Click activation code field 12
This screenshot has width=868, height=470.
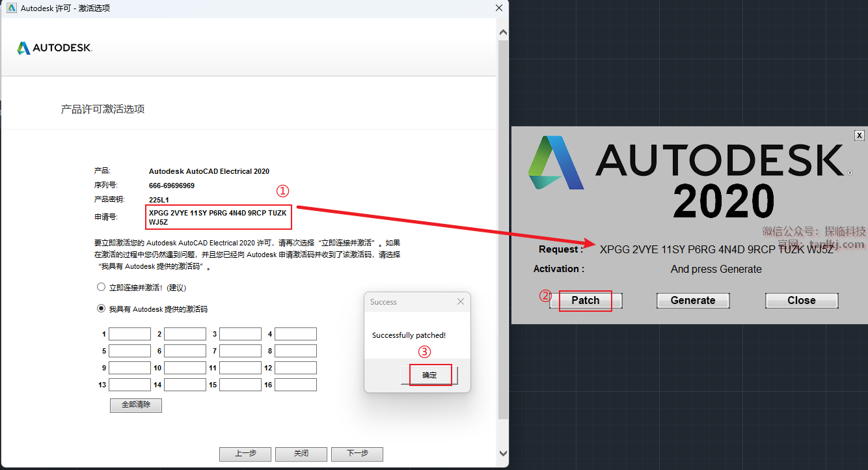[x=295, y=368]
